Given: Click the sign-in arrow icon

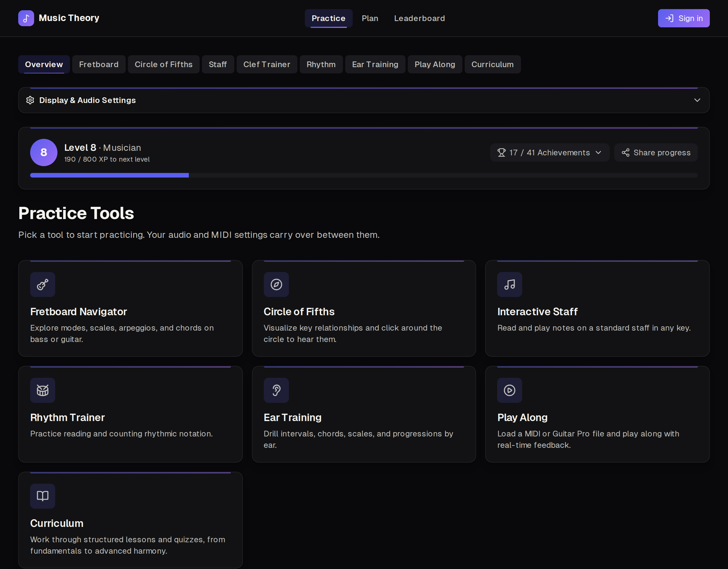Looking at the screenshot, I should click(669, 18).
